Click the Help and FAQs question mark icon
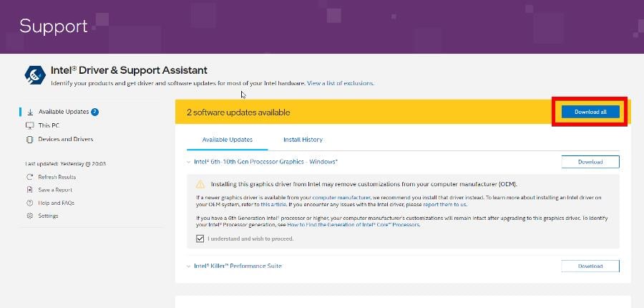 [x=30, y=203]
